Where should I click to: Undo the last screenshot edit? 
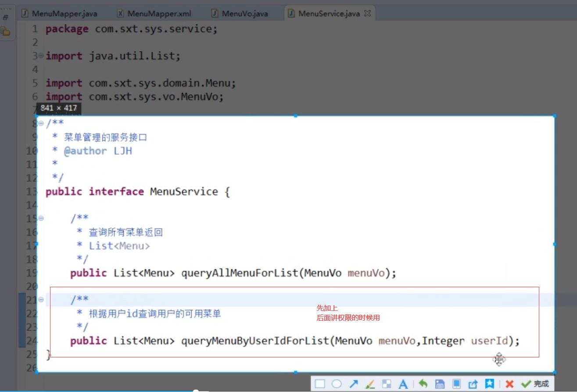tap(423, 384)
